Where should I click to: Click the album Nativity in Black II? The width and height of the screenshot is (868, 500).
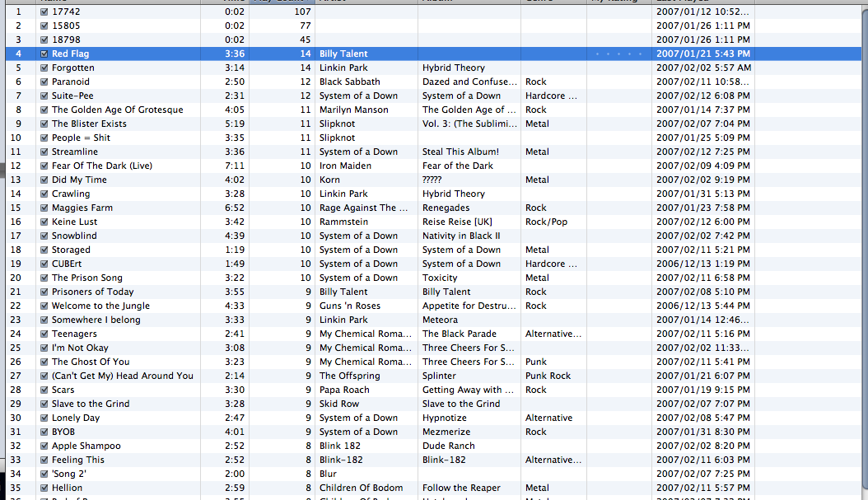point(461,236)
